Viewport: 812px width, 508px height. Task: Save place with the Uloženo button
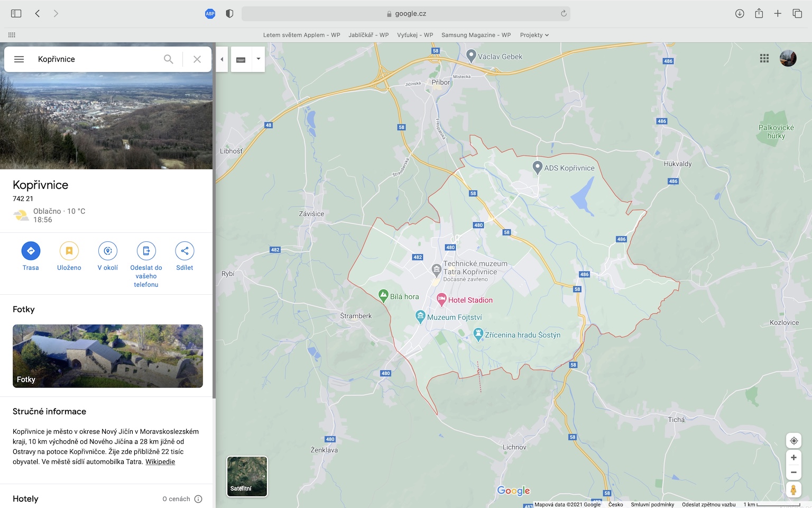pos(69,251)
